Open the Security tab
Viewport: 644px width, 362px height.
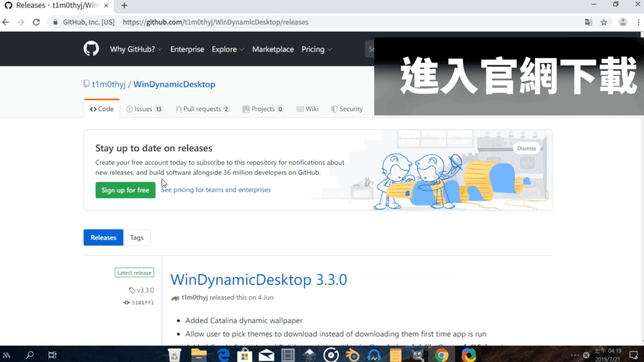[x=347, y=109]
